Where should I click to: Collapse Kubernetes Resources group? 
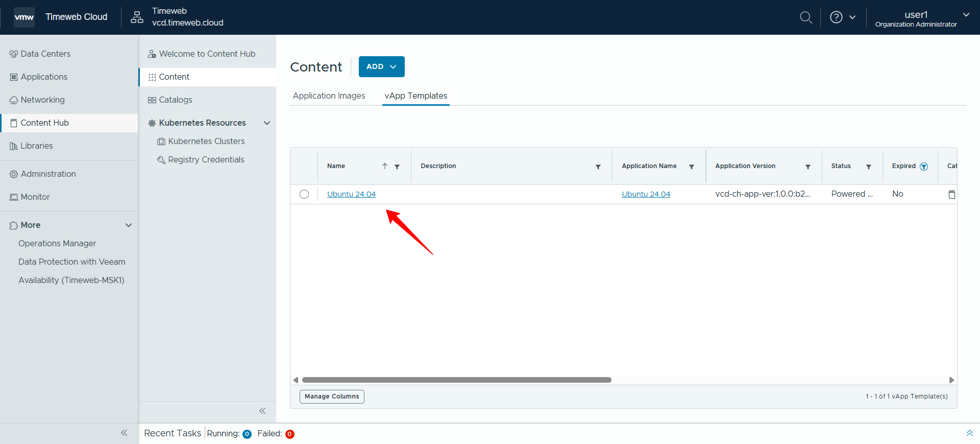point(266,123)
